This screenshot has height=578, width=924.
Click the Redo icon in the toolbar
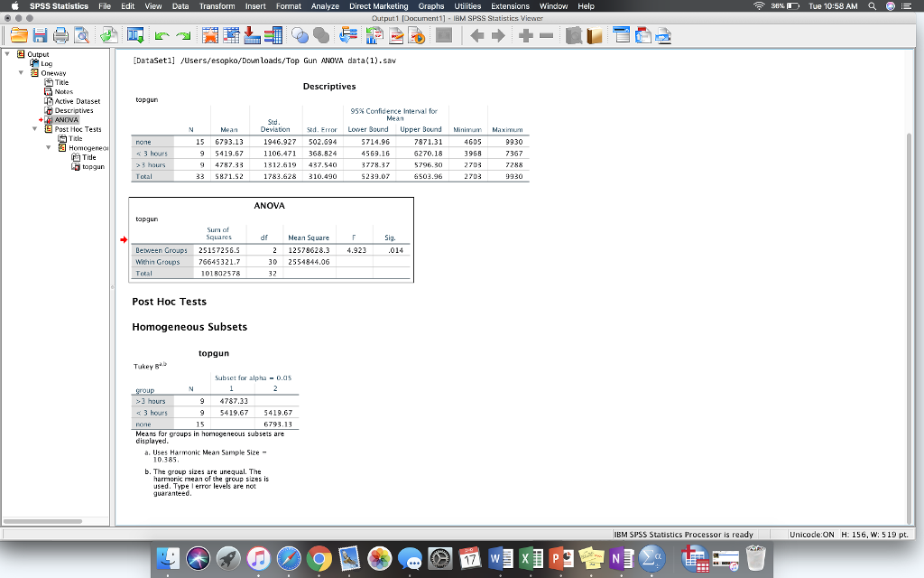point(183,36)
